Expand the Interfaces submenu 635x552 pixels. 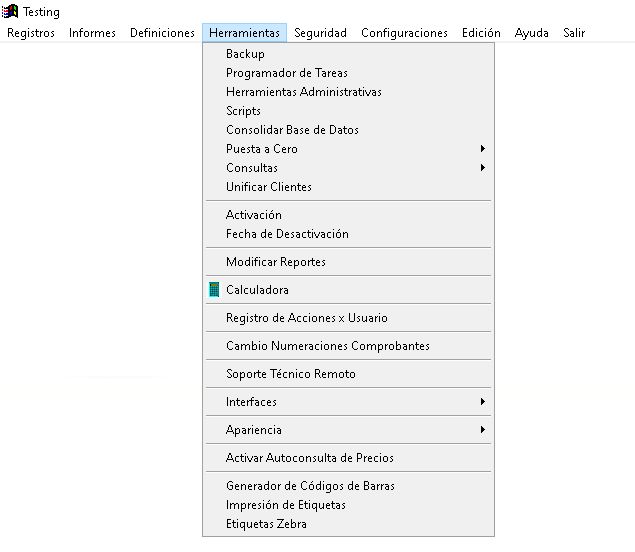(251, 402)
